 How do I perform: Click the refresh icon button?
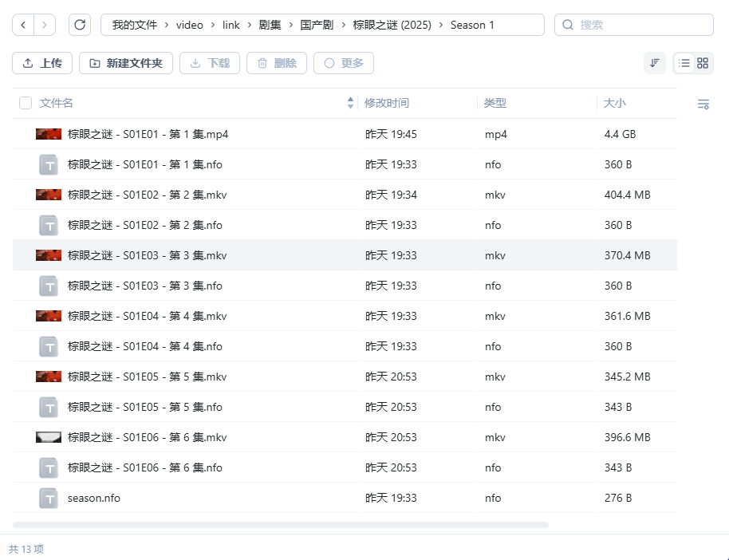click(x=80, y=25)
